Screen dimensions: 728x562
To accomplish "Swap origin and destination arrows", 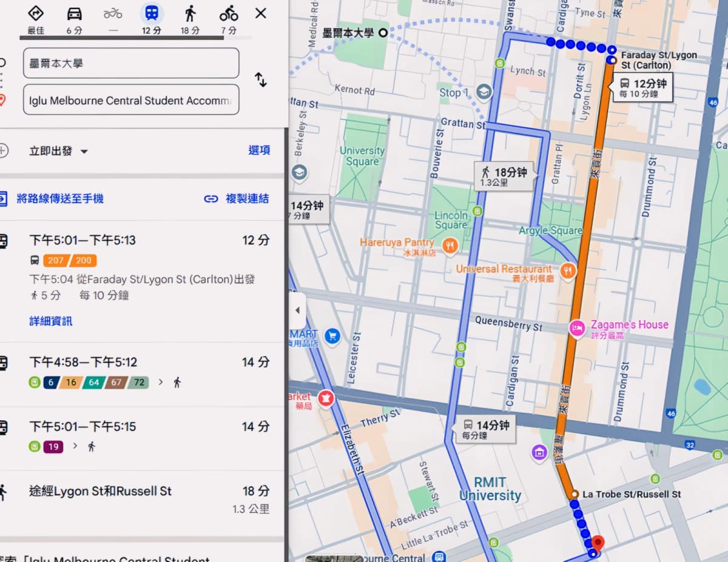I will coord(261,80).
